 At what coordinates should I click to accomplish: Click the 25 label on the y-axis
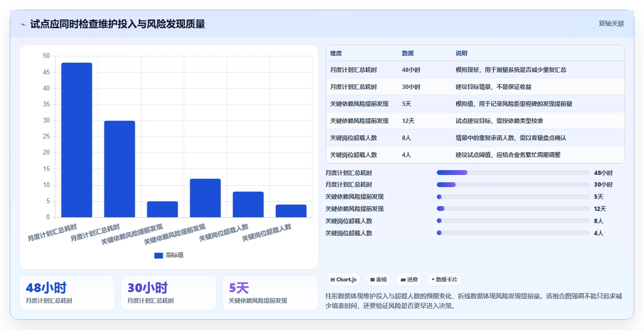(x=46, y=137)
